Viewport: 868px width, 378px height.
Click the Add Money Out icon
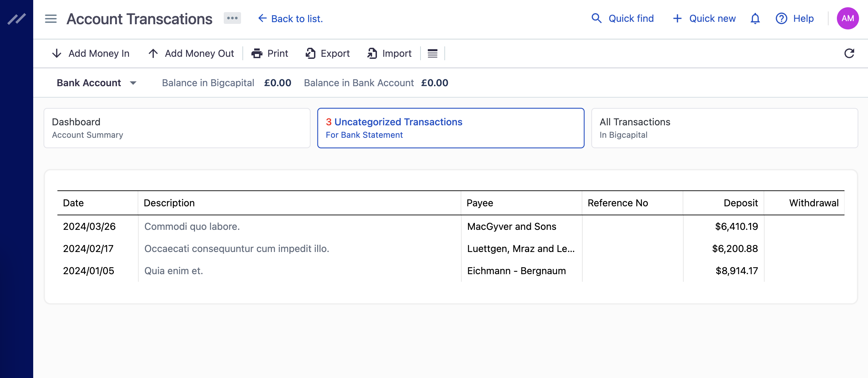click(x=154, y=53)
